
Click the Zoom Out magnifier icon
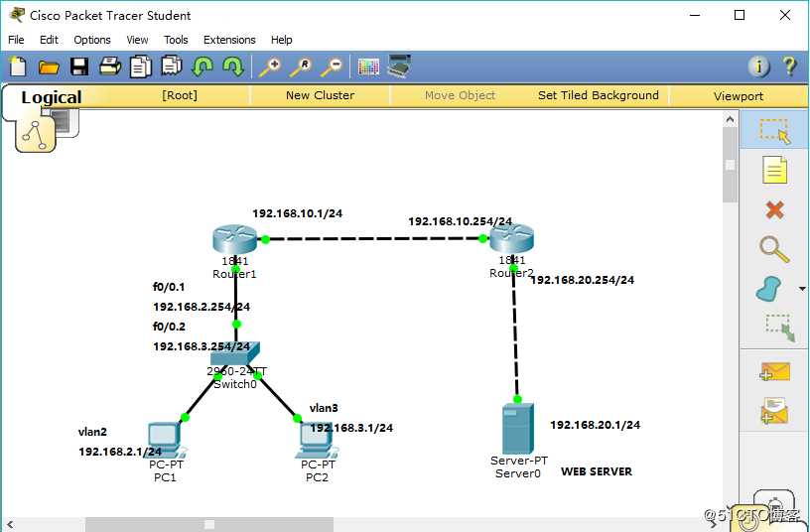pos(332,66)
